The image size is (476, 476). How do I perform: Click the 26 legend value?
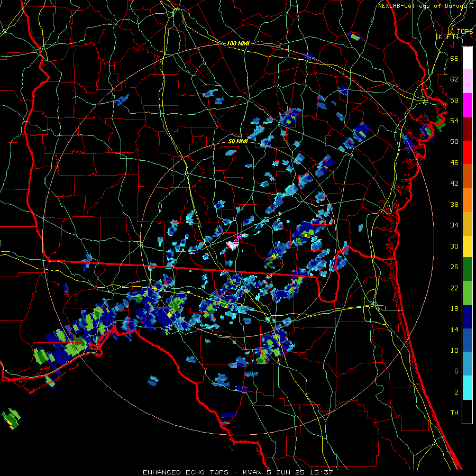(454, 267)
